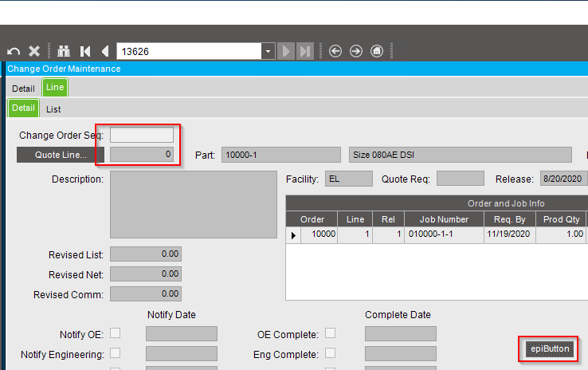The height and width of the screenshot is (370, 588).
Task: Click the Order and Job Info header
Action: 506,203
